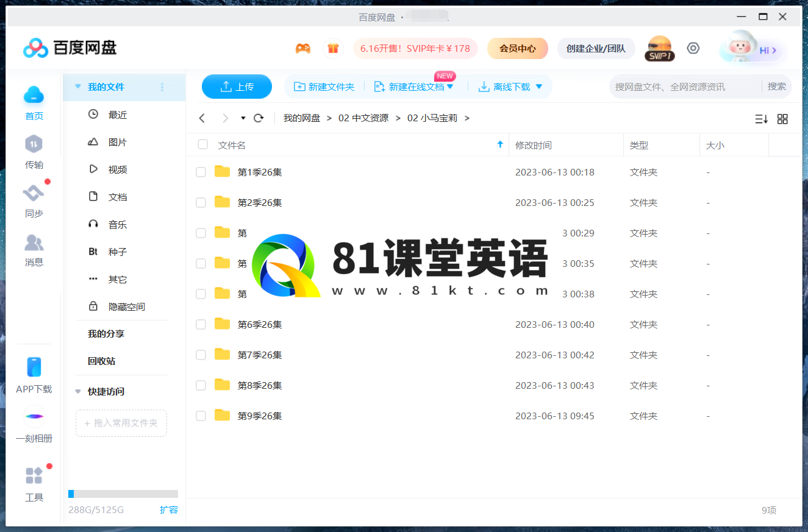Open the settings hexagon icon in header

click(x=693, y=48)
